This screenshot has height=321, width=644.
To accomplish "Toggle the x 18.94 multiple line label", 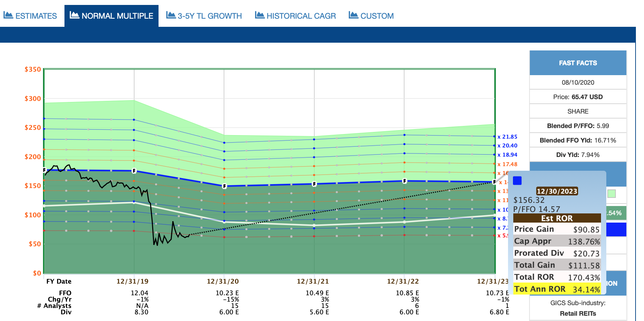I will point(507,155).
